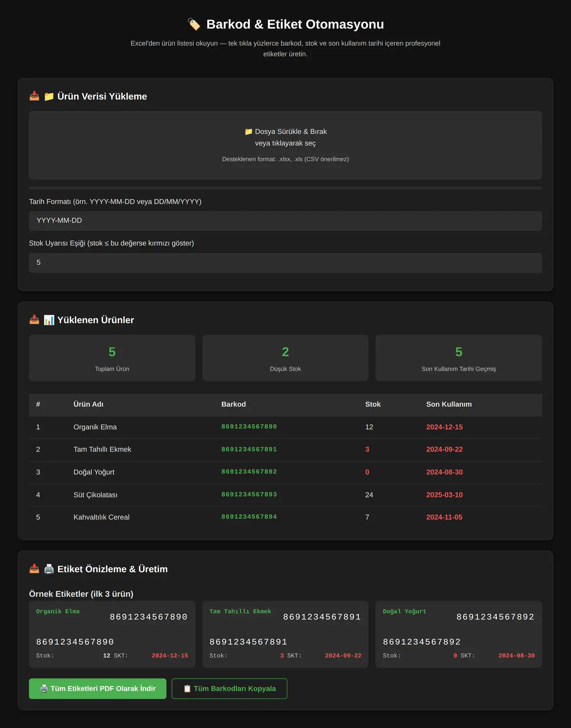Click the upload progress bar under the drop zone
Viewport: 571px width, 728px height.
[x=285, y=188]
